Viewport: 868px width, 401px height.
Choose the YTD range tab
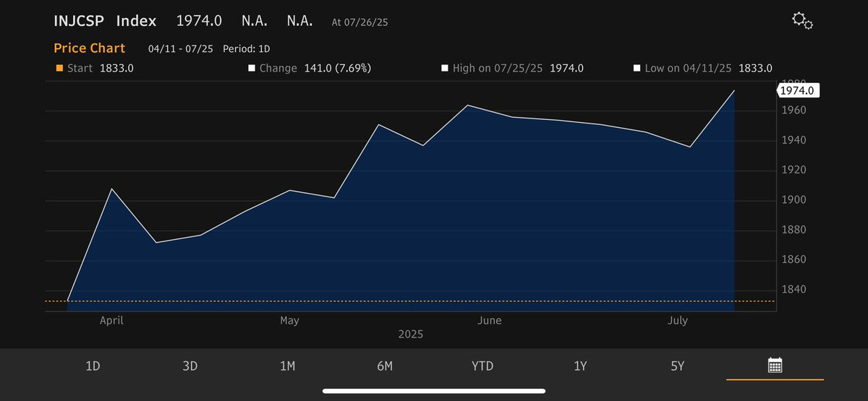(482, 366)
